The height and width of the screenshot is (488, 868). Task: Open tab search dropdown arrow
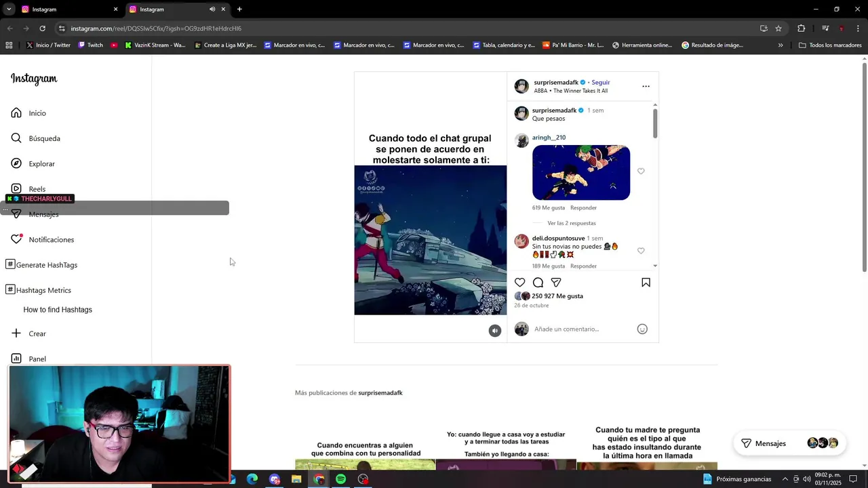(x=9, y=9)
